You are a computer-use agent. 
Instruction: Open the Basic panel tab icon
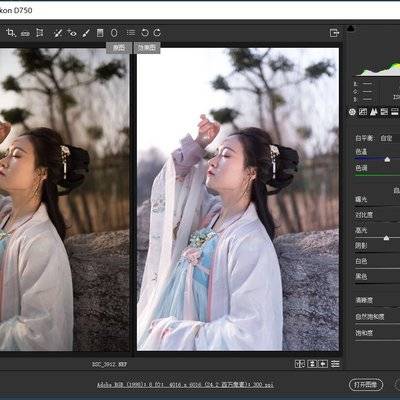(x=352, y=112)
